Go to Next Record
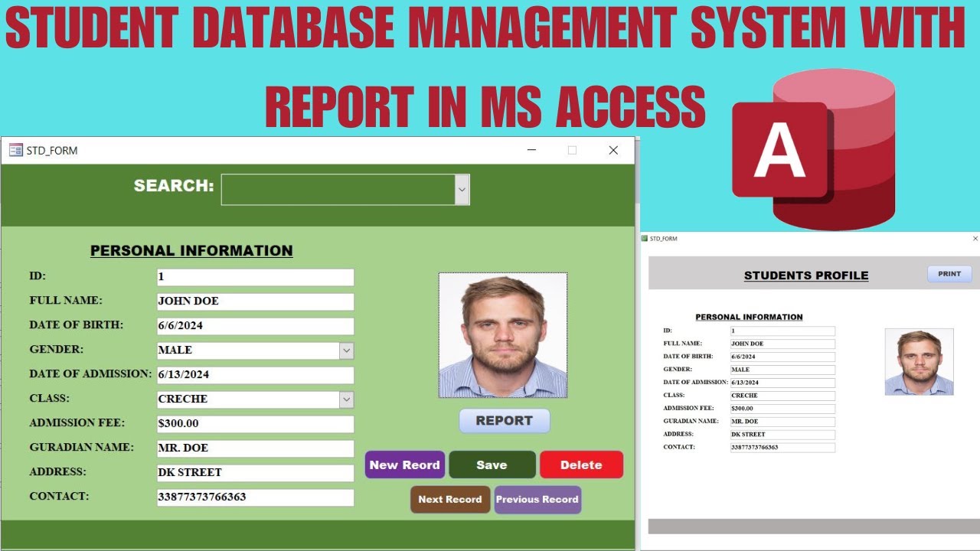This screenshot has width=980, height=551. click(x=450, y=499)
